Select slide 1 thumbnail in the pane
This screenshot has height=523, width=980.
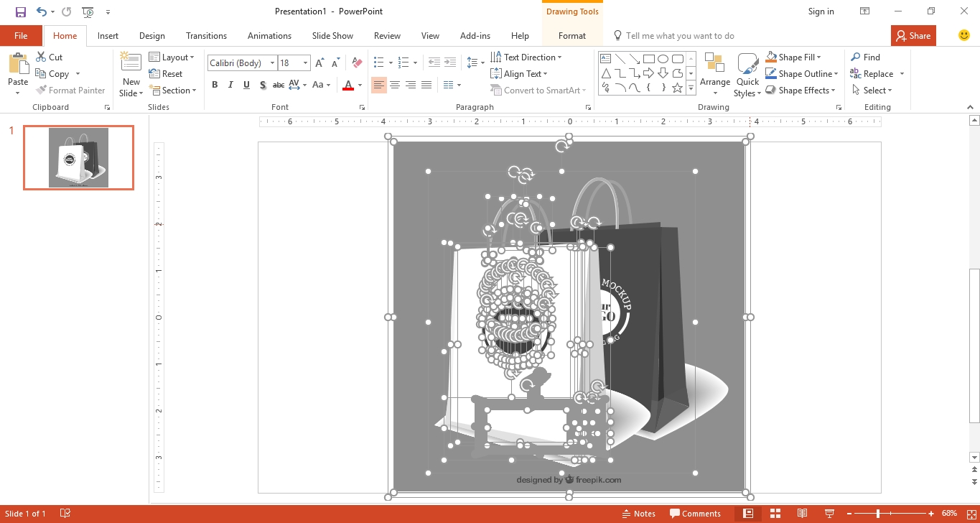coord(78,157)
